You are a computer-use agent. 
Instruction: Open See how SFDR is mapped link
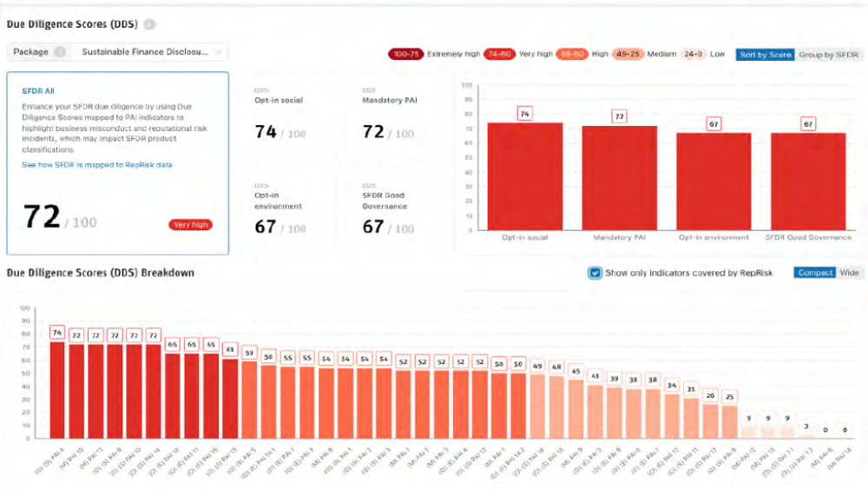coord(97,165)
